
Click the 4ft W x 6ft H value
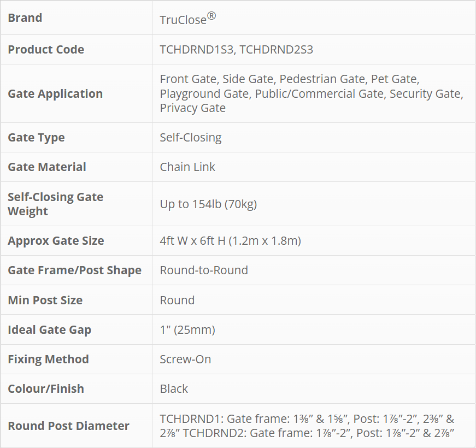tap(230, 241)
